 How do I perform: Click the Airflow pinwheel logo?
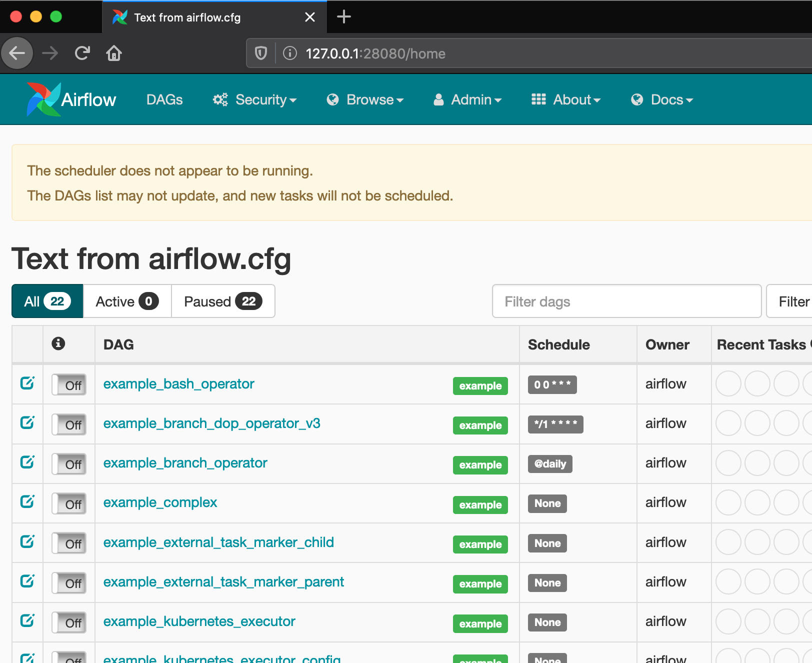44,99
